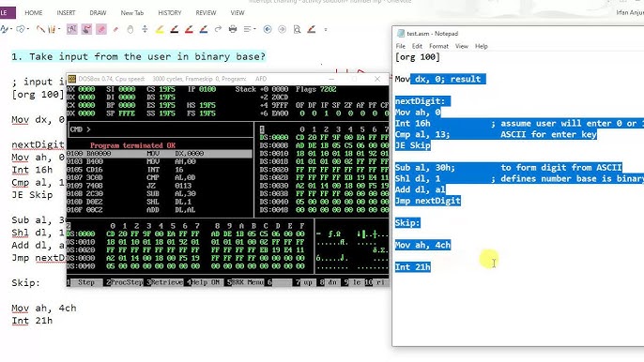644x362 pixels.
Task: Open the Edit menu in Notepad
Action: [417, 46]
